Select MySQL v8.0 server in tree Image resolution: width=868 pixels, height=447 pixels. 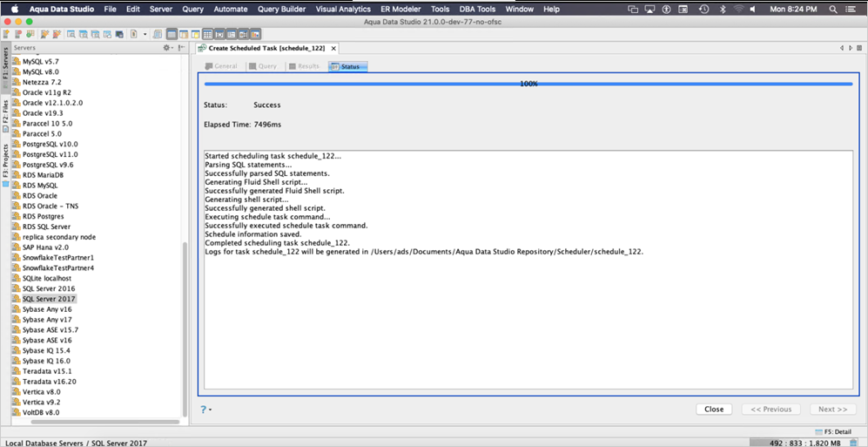pos(40,72)
